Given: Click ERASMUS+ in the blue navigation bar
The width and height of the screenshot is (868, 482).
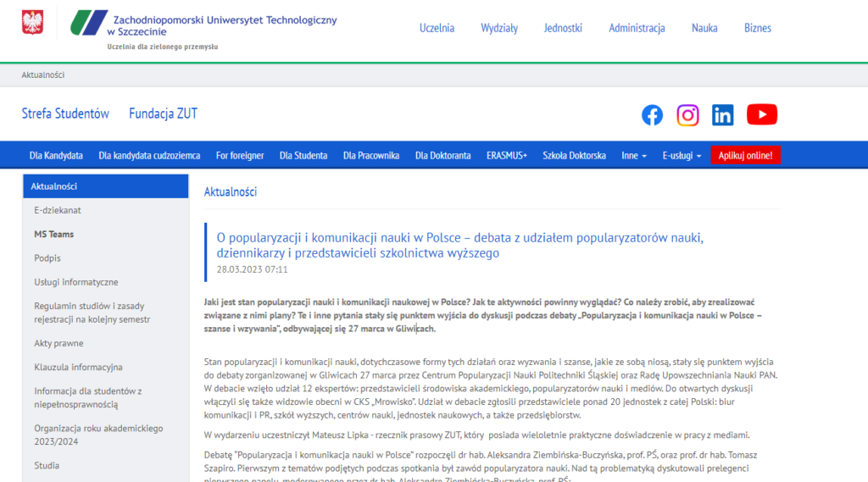Looking at the screenshot, I should (x=507, y=156).
